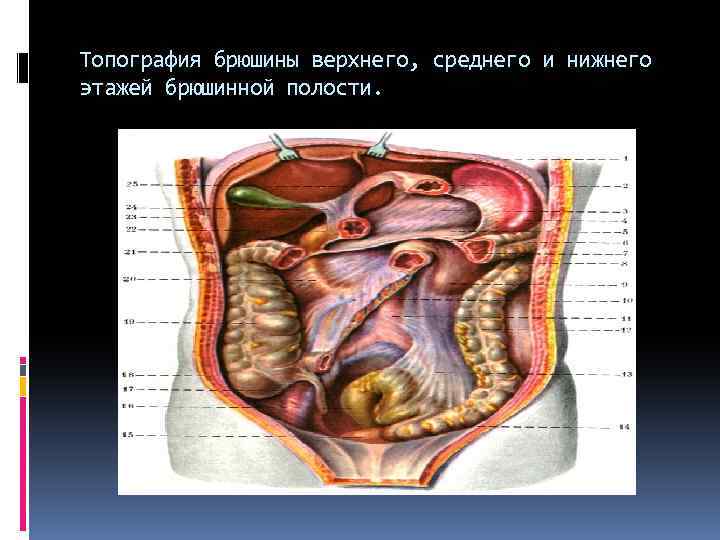The height and width of the screenshot is (540, 720).
Task: Click figure label number 15
Action: pyautogui.click(x=128, y=434)
